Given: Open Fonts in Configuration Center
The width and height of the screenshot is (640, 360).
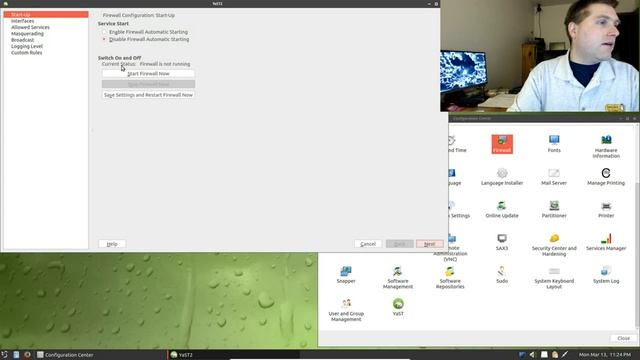Looking at the screenshot, I should coord(554,144).
